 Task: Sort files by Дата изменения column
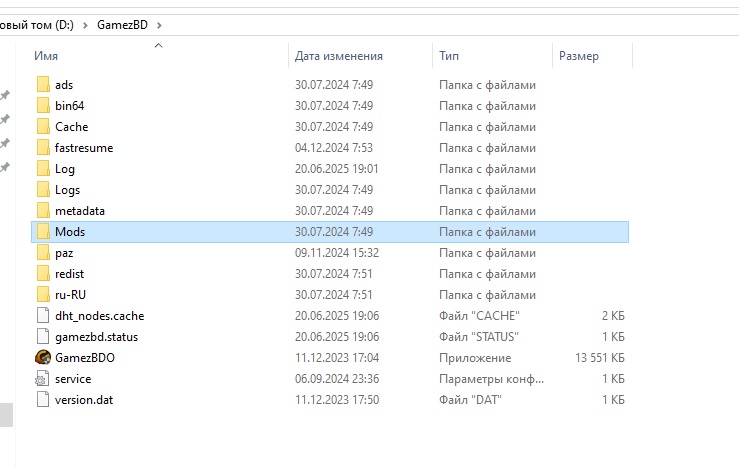pyautogui.click(x=339, y=57)
